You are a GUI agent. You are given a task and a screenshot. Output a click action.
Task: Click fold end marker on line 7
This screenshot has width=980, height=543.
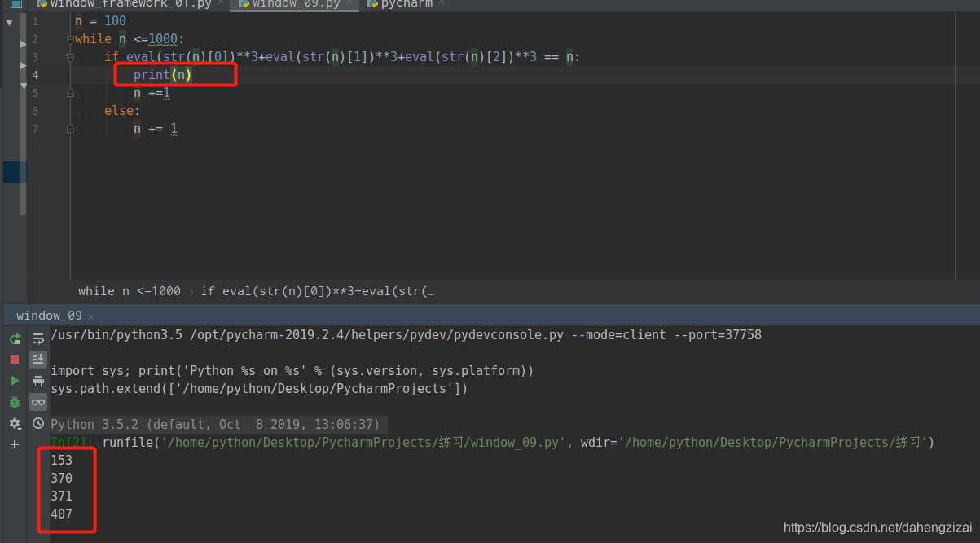(71, 129)
